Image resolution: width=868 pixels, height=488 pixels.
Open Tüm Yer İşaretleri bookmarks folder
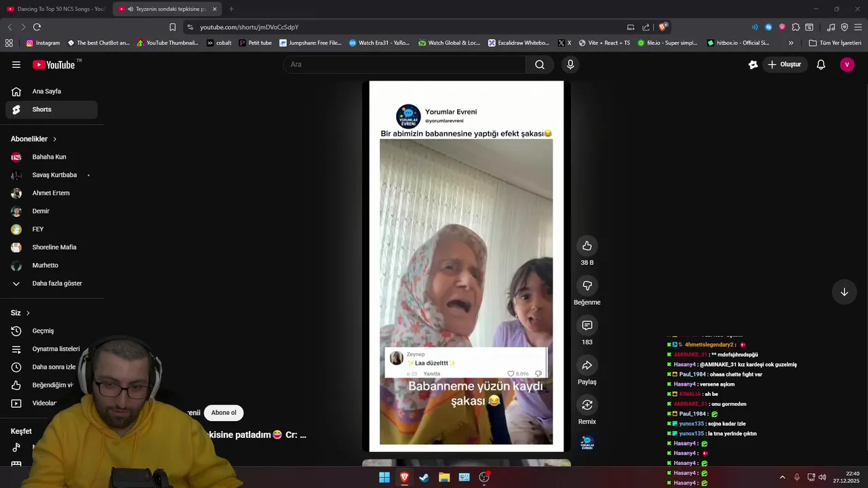coord(835,43)
